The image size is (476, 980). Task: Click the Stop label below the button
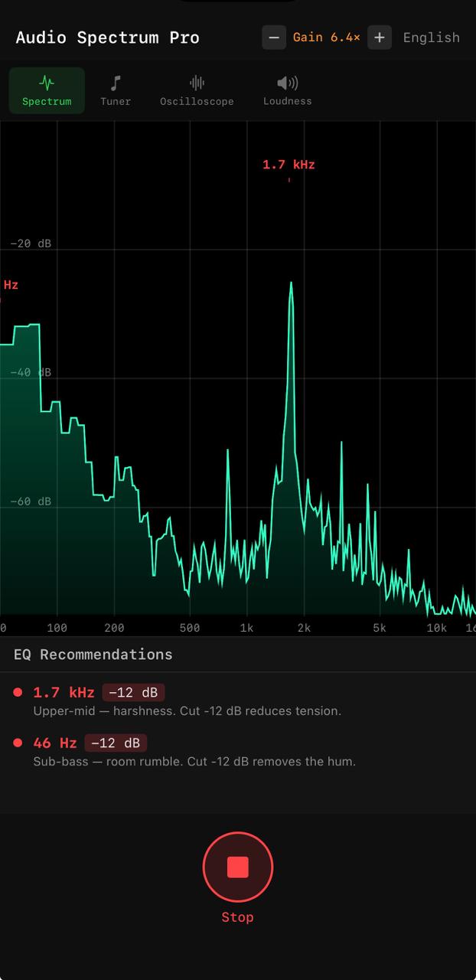[x=237, y=917]
